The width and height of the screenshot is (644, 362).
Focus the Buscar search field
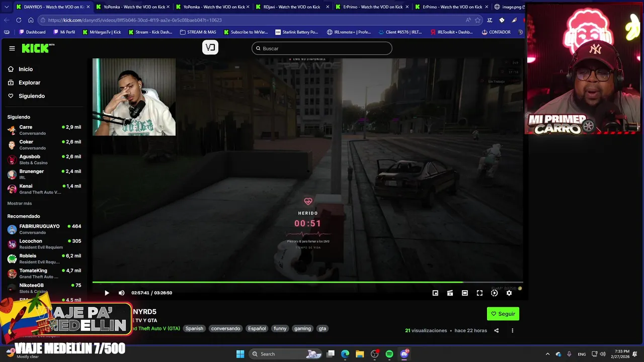coord(322,48)
